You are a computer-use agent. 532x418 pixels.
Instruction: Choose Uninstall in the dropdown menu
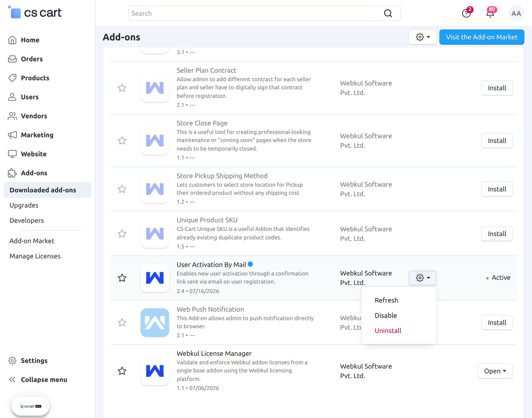tap(388, 330)
